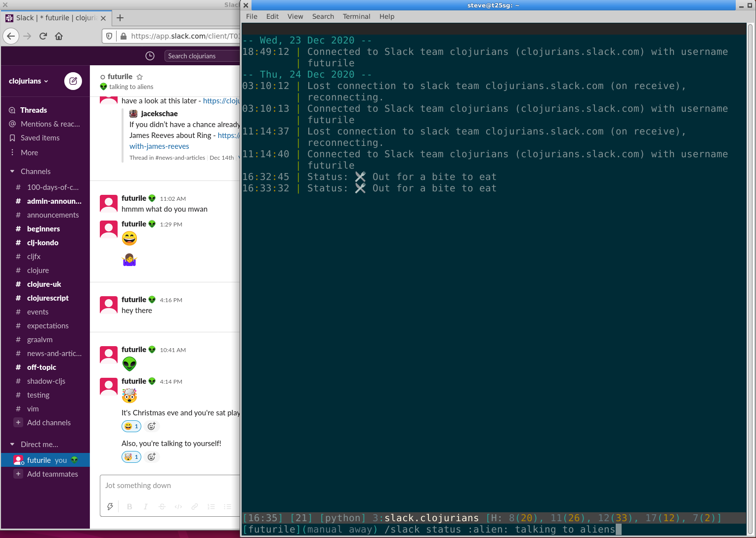This screenshot has height=538, width=756.
Task: Open the clojure channel
Action: [45, 270]
